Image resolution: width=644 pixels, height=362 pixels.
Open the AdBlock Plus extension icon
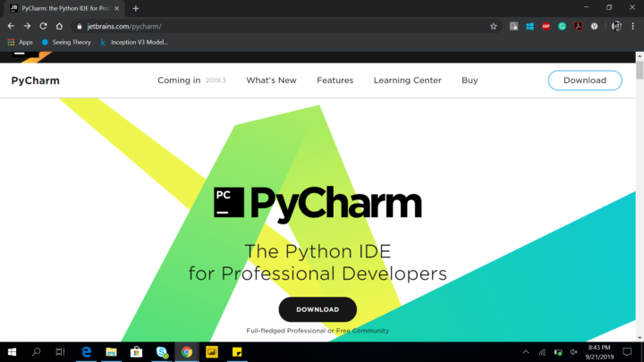pyautogui.click(x=546, y=26)
